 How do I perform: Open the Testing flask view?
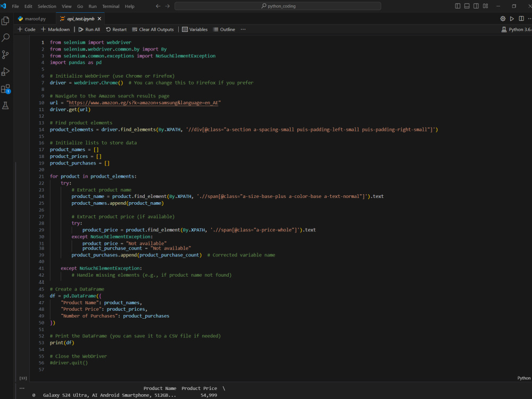coord(5,105)
